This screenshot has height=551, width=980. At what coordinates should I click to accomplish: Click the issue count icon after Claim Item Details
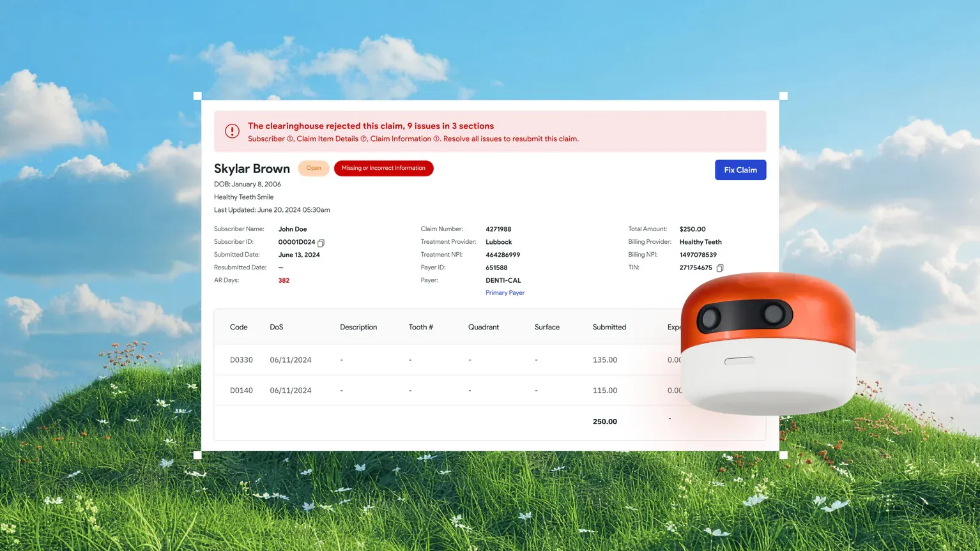point(364,139)
